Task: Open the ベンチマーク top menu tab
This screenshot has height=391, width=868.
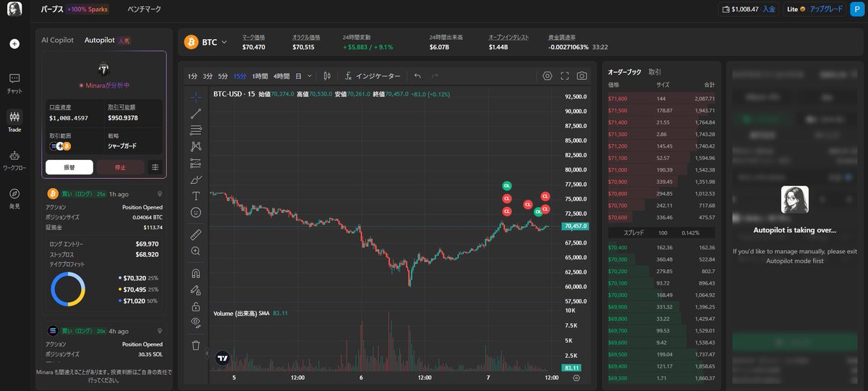Action: click(x=144, y=9)
